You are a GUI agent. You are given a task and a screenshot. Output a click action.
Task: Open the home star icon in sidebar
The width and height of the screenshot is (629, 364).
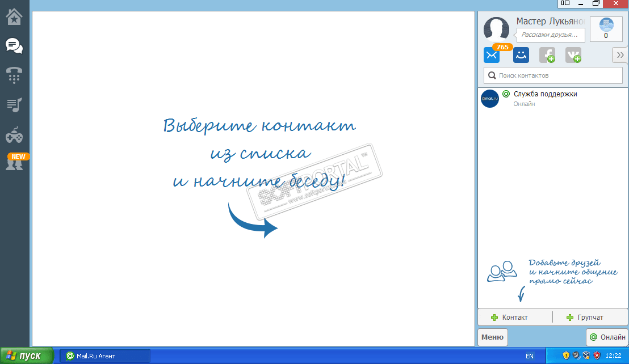tap(14, 17)
